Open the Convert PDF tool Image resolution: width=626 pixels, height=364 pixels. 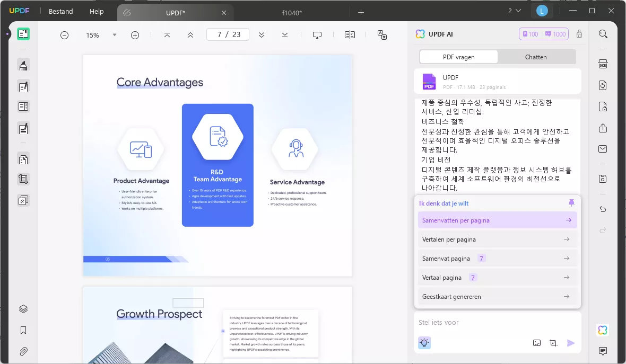[x=603, y=85]
